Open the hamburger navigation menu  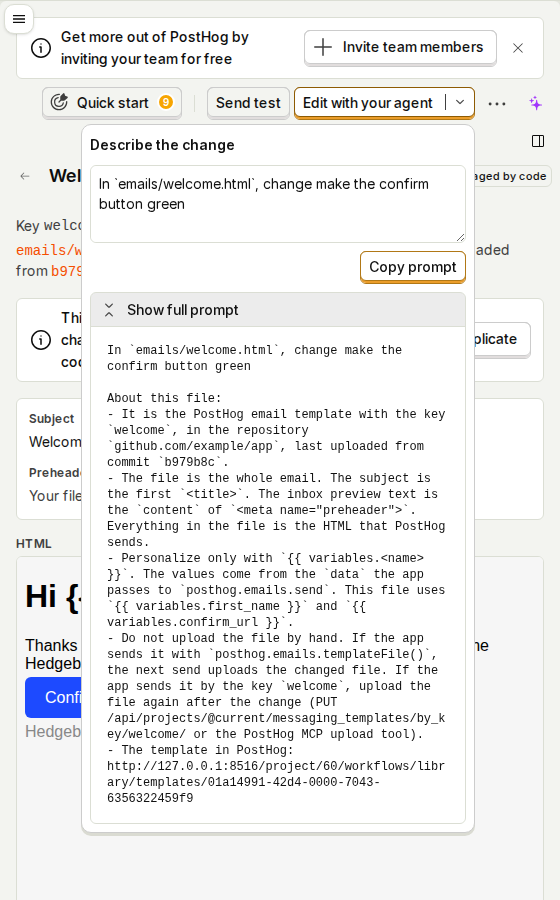pos(19,19)
